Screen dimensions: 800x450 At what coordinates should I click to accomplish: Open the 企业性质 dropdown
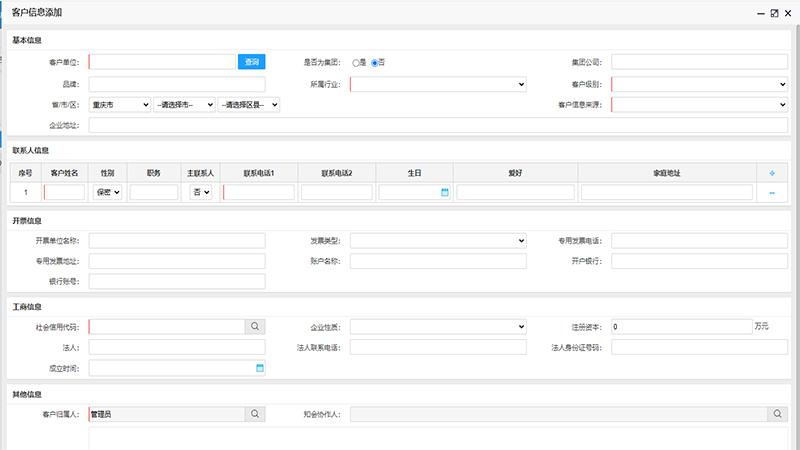(x=438, y=327)
